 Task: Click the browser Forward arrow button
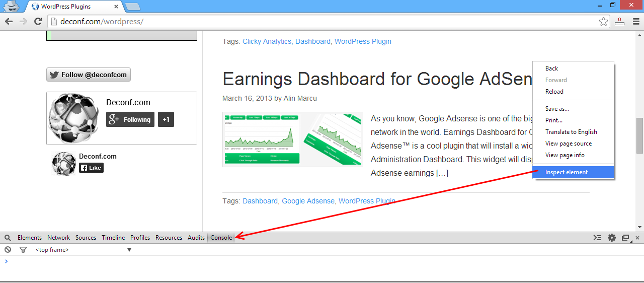point(23,21)
